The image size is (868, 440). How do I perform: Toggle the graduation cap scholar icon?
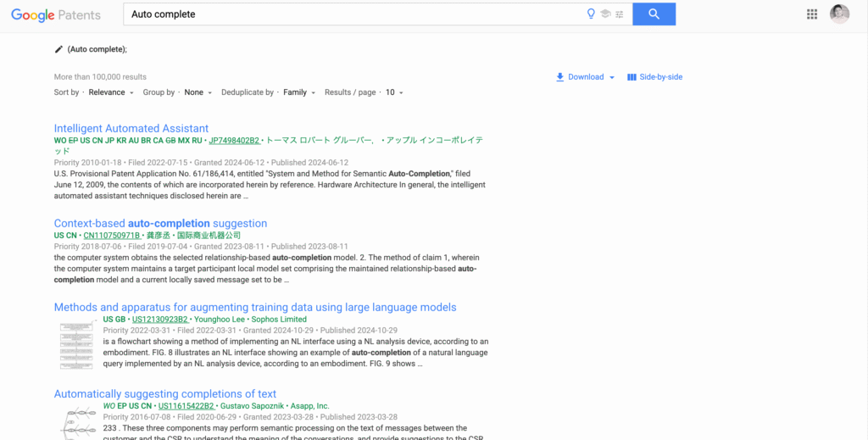pos(605,14)
